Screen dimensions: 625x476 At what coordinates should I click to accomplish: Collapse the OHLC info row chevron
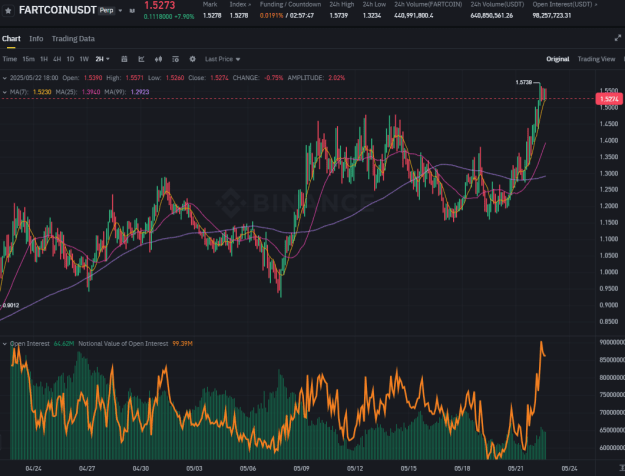pos(5,78)
